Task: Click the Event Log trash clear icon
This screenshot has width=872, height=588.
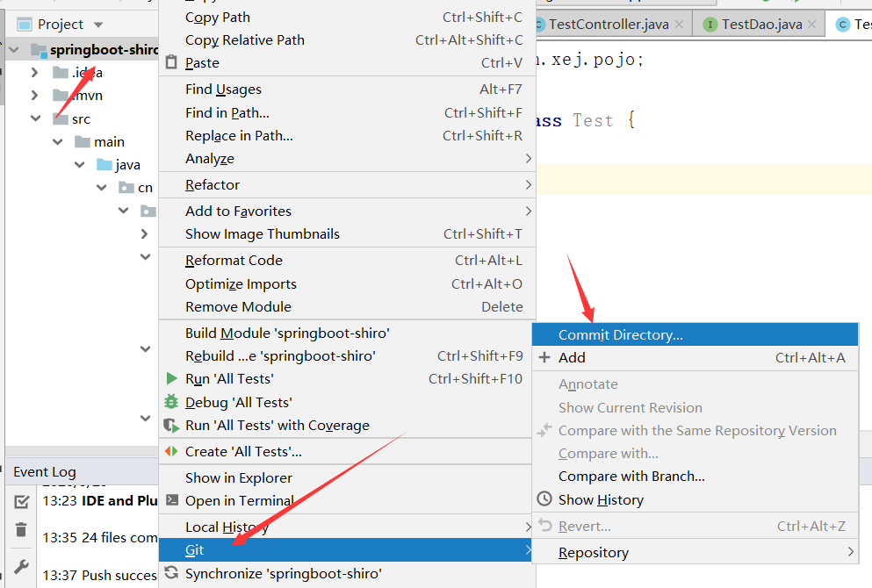Action: pos(21,530)
